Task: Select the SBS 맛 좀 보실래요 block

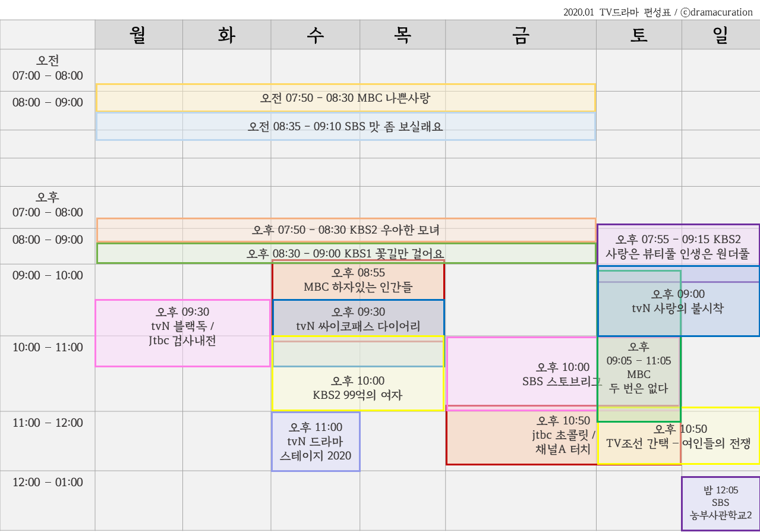Action: [345, 127]
